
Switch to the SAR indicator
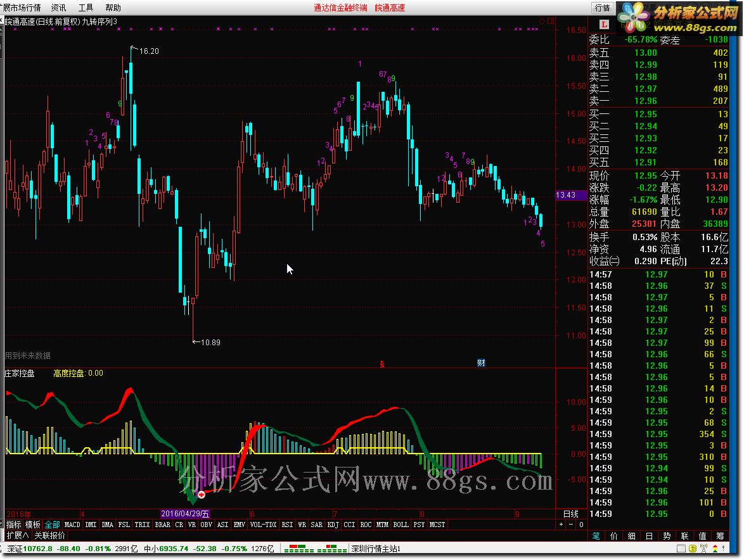[x=316, y=525]
